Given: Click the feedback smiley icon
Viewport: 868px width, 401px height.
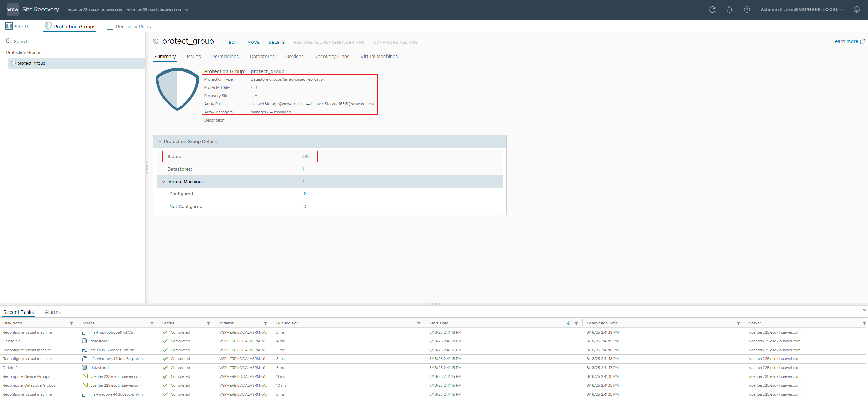Looking at the screenshot, I should [857, 10].
